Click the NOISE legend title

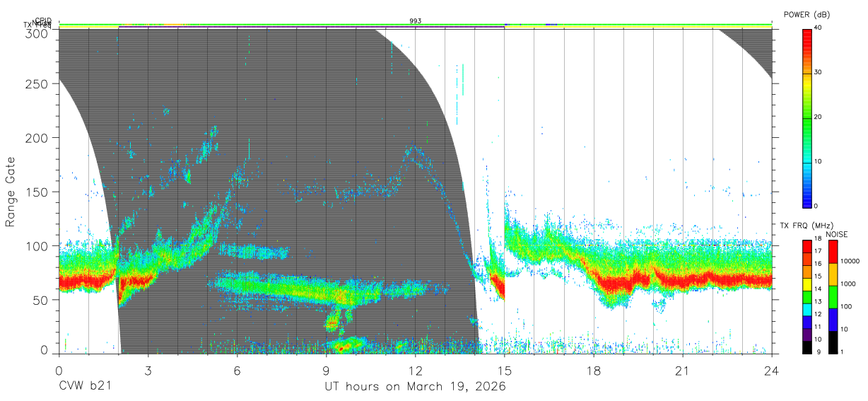(837, 233)
